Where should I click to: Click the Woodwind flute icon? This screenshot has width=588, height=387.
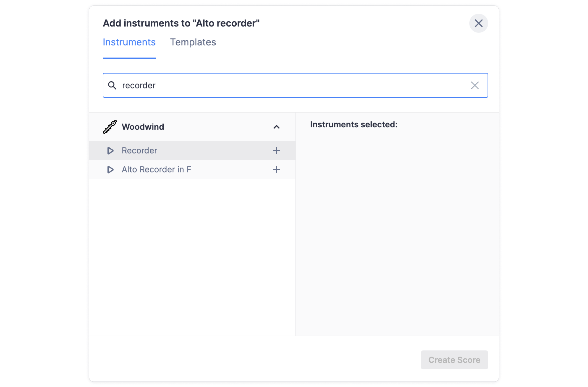[110, 127]
